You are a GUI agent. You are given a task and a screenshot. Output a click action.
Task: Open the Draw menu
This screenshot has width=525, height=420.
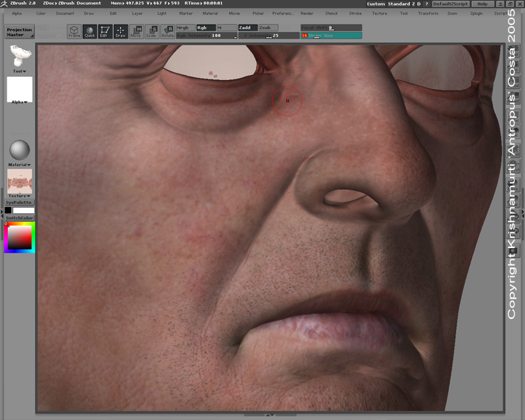pos(89,13)
